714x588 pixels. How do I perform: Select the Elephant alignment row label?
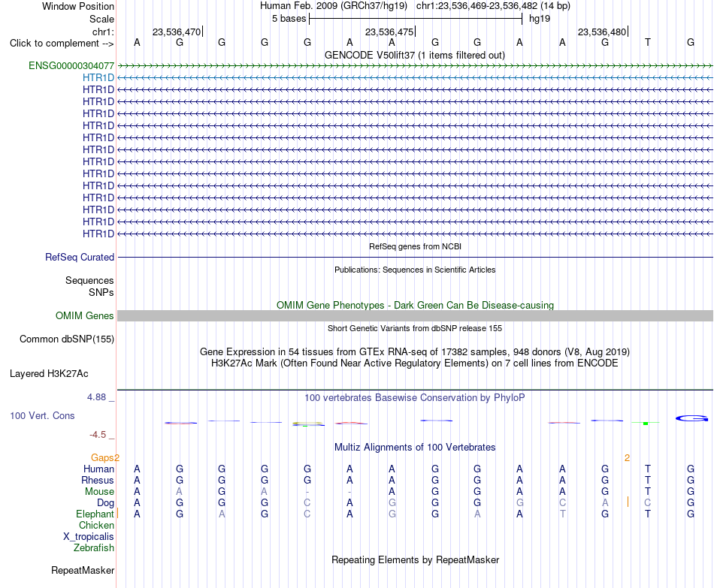[x=95, y=514]
